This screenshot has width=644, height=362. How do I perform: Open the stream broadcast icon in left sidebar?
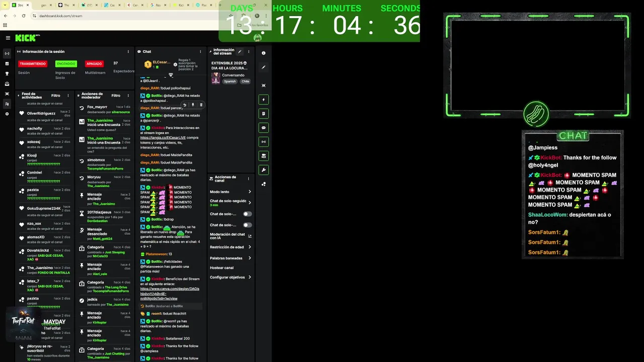pos(7,53)
